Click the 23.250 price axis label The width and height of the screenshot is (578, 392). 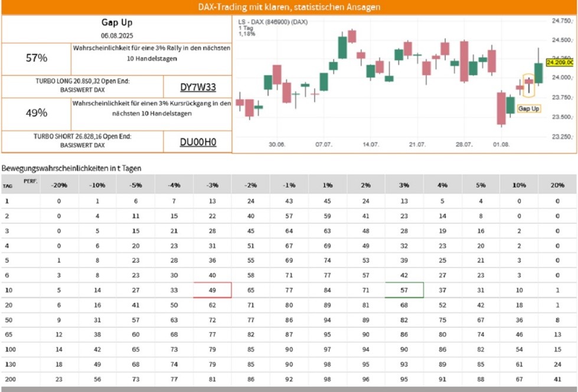(562, 136)
